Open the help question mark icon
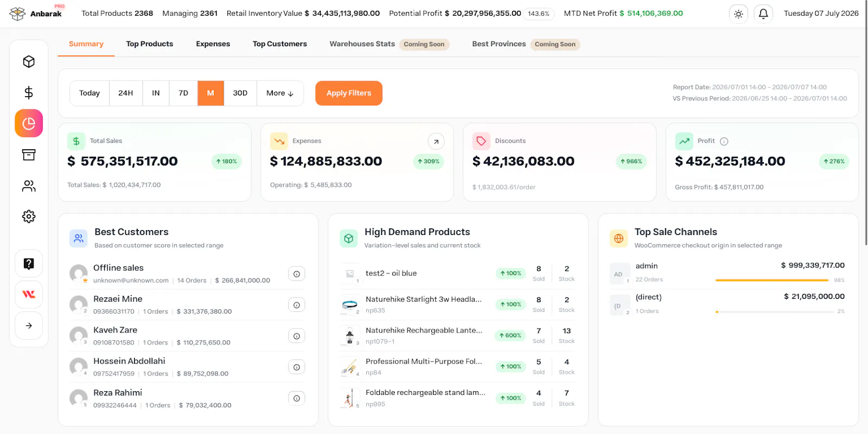The image size is (868, 434). pyautogui.click(x=29, y=264)
